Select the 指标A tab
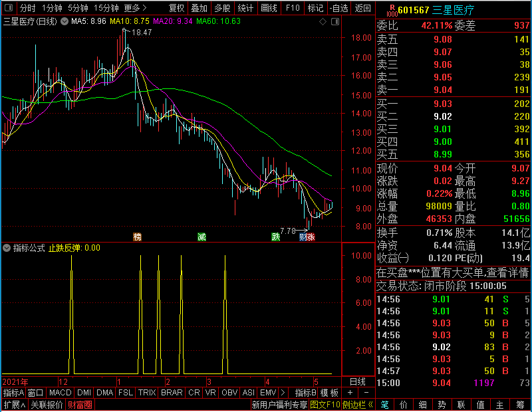Screen dimensions: 532x412 click(x=13, y=393)
